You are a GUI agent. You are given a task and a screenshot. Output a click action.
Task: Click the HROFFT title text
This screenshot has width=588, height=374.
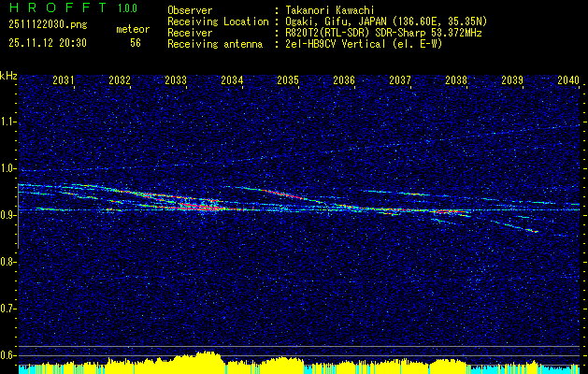tap(58, 7)
